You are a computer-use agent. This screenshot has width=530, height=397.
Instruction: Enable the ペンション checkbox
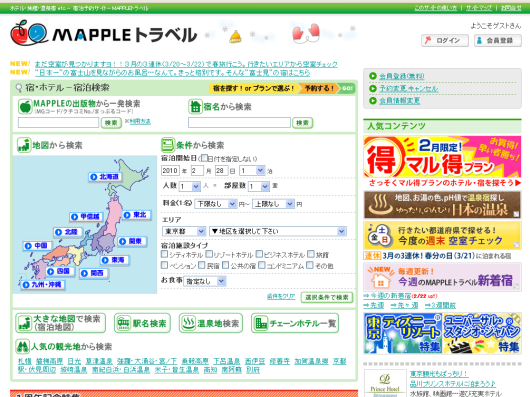click(x=165, y=265)
